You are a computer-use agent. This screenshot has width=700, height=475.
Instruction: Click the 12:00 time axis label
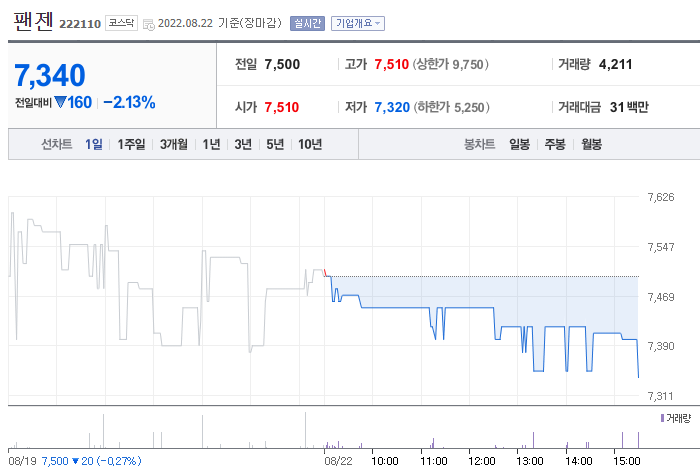click(x=482, y=461)
